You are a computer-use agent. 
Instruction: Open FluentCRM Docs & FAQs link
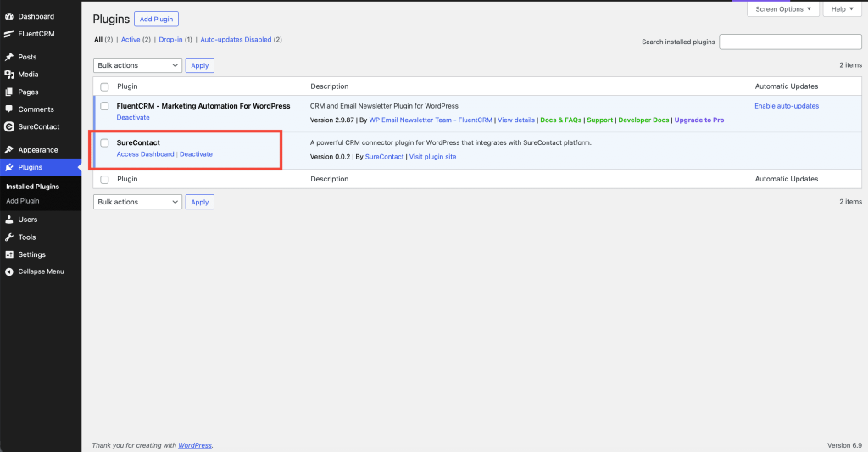click(x=561, y=120)
